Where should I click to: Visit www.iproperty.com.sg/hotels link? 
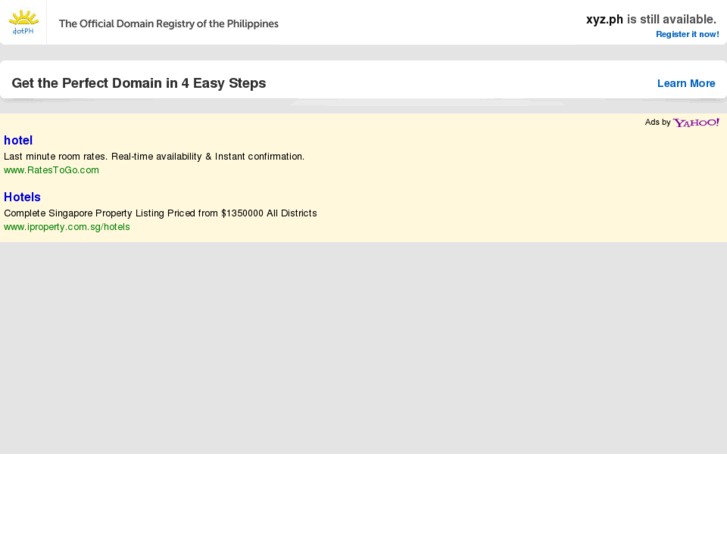pos(67,227)
